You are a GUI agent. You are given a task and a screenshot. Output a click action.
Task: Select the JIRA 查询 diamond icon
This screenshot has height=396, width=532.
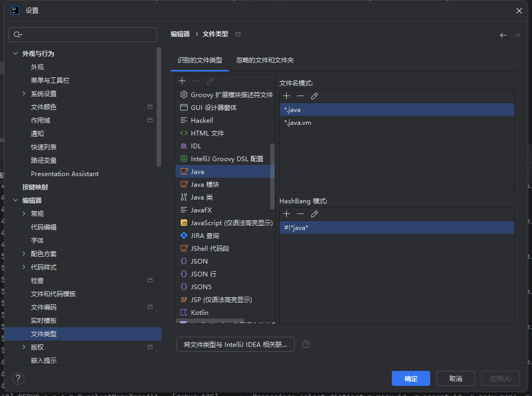point(184,235)
